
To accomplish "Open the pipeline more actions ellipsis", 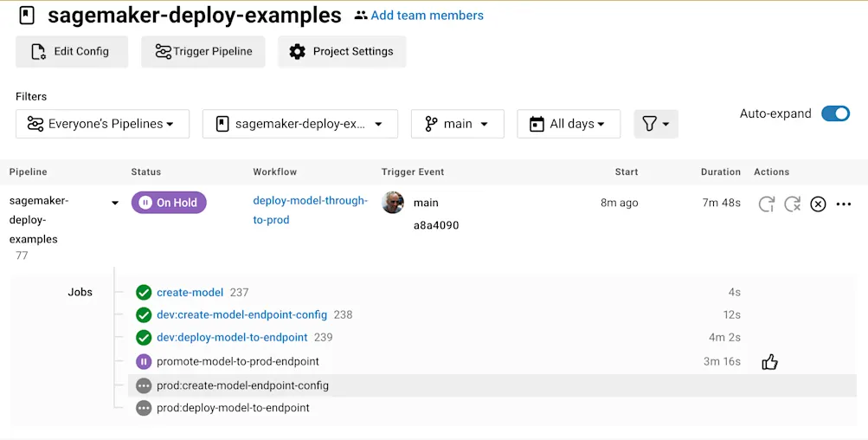I will pyautogui.click(x=844, y=204).
